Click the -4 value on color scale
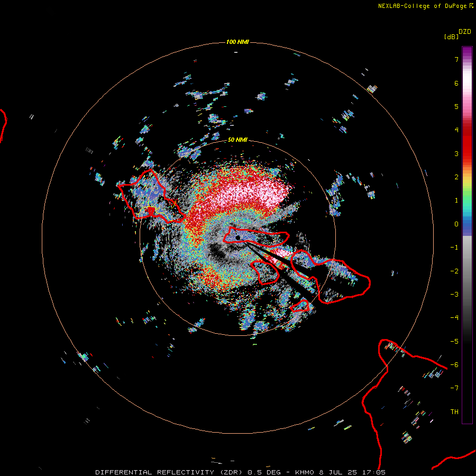This screenshot has width=476, height=476. 454,318
